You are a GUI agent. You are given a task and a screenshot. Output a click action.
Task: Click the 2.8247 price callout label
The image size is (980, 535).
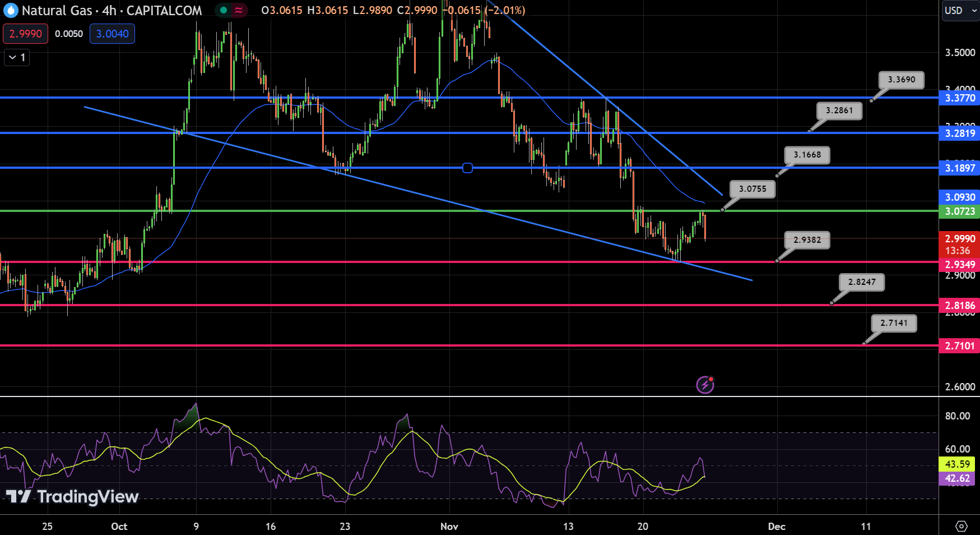click(x=862, y=282)
